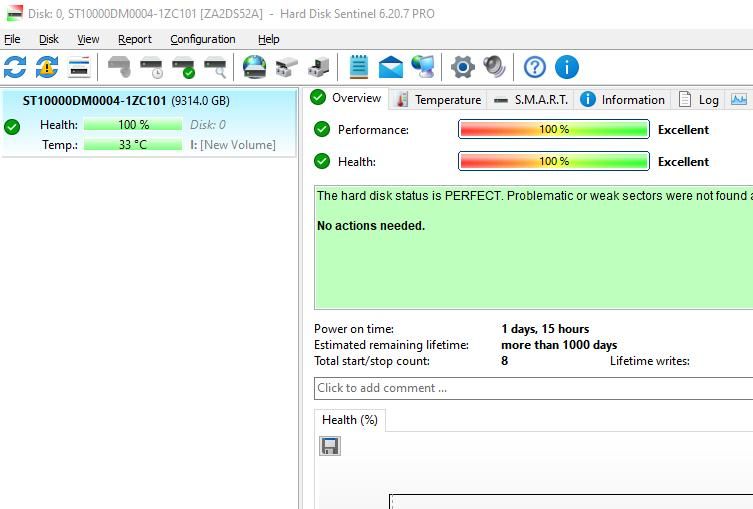
Task: Switch to the Information tab
Action: (x=622, y=100)
